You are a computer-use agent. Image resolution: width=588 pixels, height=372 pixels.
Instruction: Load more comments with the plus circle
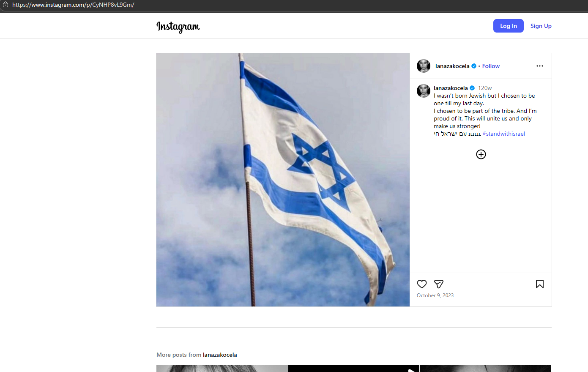click(x=481, y=154)
